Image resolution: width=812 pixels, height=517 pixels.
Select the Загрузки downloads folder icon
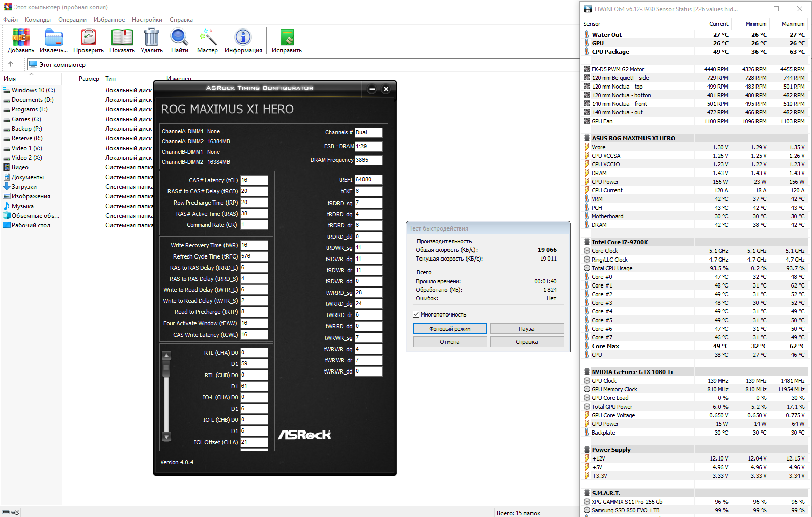pyautogui.click(x=7, y=187)
